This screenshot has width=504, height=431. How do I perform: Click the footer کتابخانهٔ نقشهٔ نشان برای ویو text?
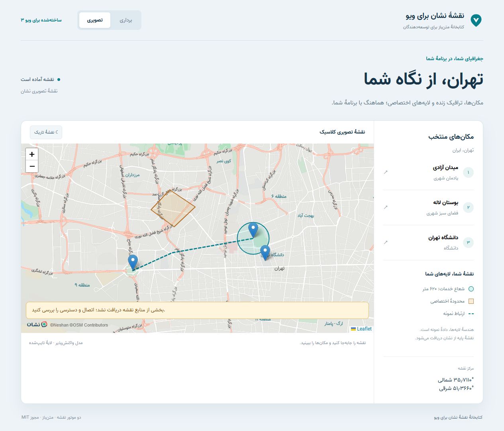pyautogui.click(x=458, y=417)
